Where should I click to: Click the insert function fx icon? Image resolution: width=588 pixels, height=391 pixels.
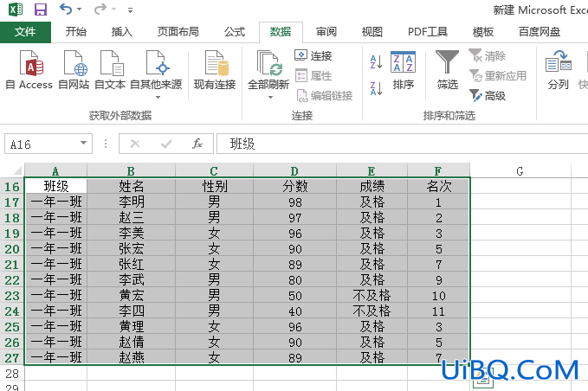click(x=197, y=144)
